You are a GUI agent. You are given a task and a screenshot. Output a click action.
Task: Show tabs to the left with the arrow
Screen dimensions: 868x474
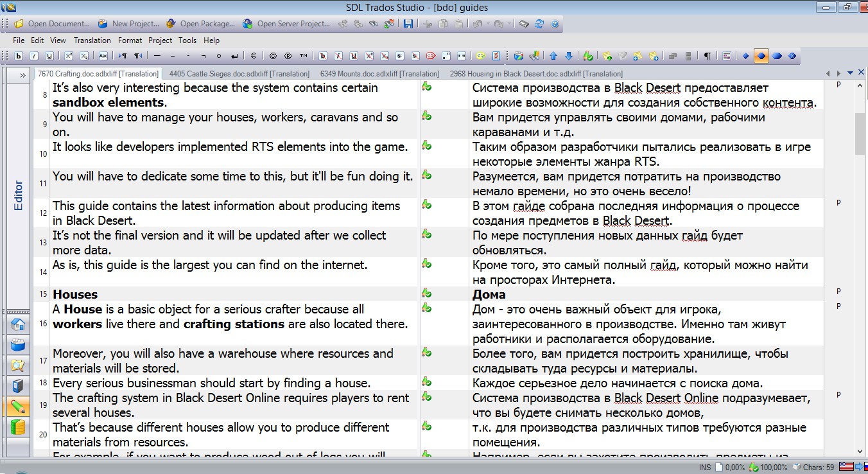click(829, 74)
